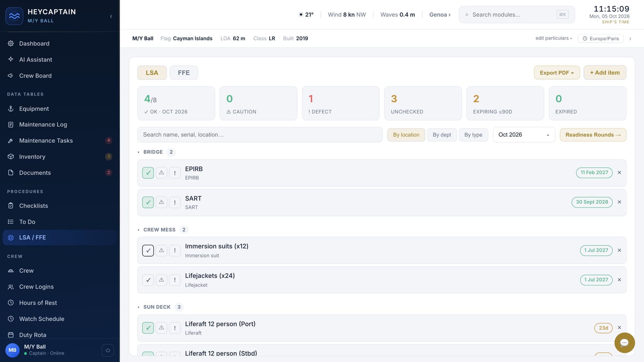Open the Genoa location selector
The width and height of the screenshot is (644, 362).
coord(440,14)
